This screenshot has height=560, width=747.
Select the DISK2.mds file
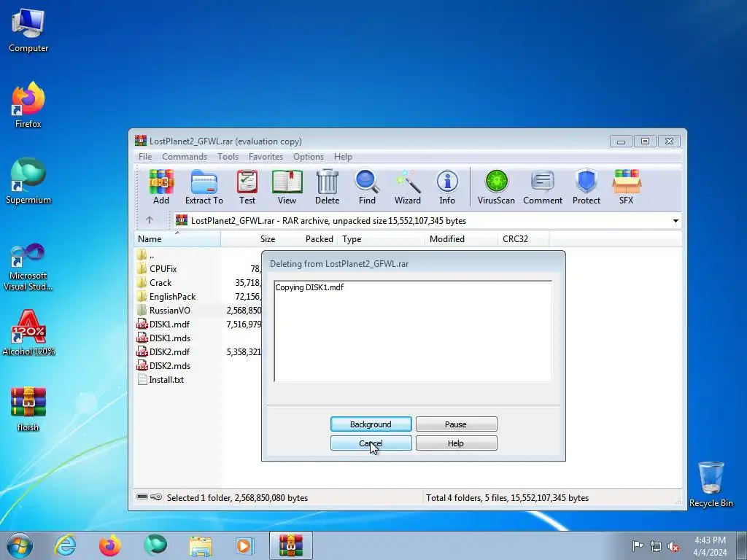click(169, 365)
